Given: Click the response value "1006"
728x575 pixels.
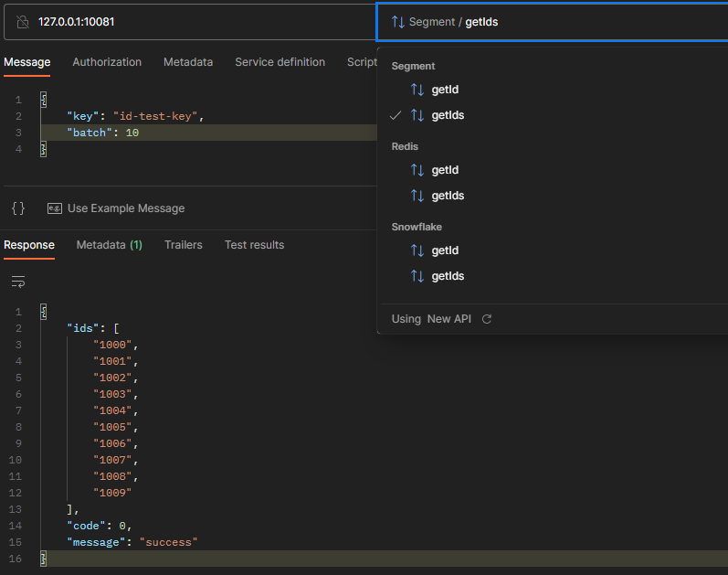Looking at the screenshot, I should click(x=112, y=443).
